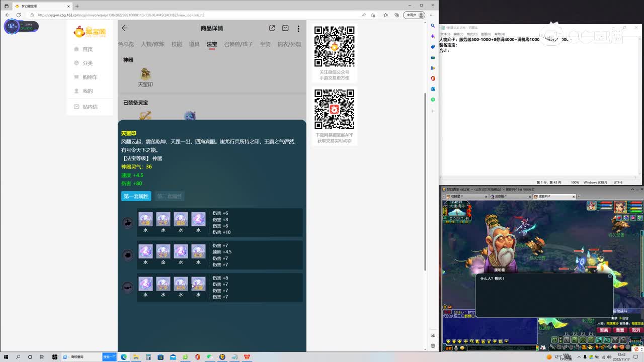This screenshot has height=362, width=644.
Task: Switch to the 第二套属性 attribute set
Action: click(169, 196)
